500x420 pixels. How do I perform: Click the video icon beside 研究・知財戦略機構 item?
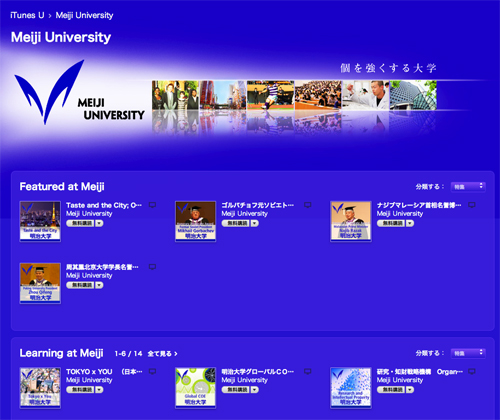point(472,371)
